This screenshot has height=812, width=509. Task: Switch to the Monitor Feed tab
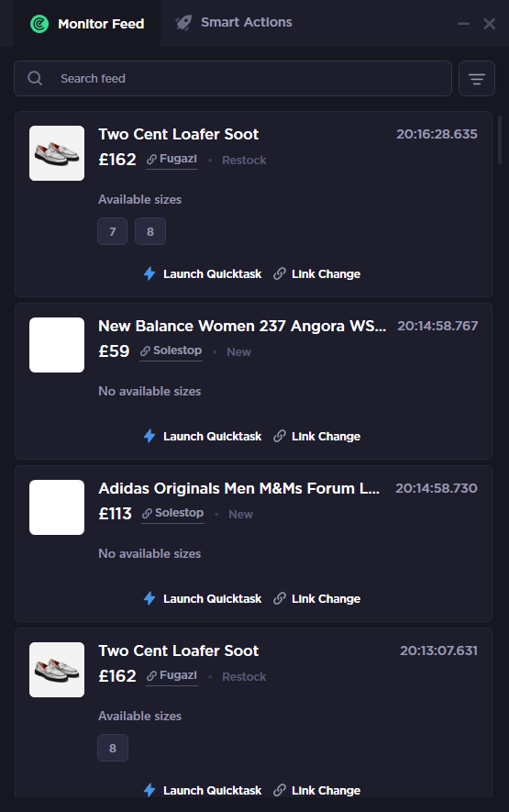click(87, 24)
